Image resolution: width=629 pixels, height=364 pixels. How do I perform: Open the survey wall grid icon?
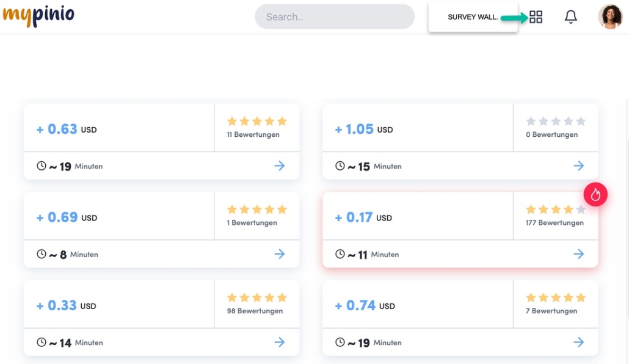coord(536,17)
